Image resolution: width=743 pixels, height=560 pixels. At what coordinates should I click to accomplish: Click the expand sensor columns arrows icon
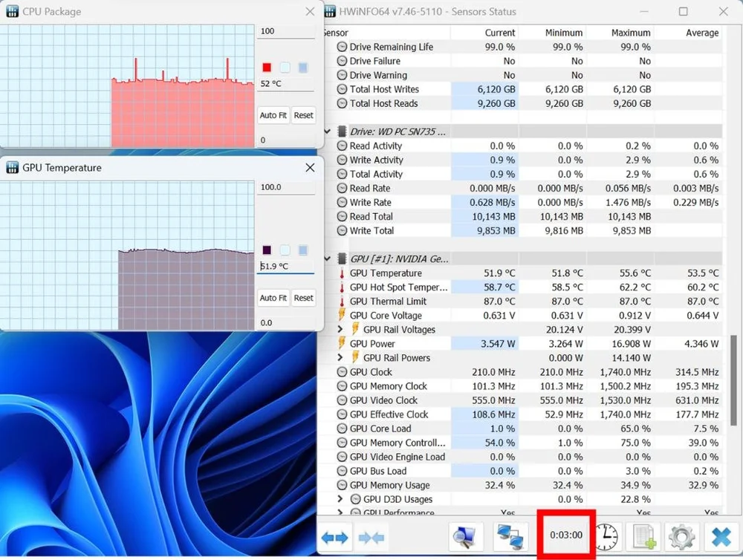[x=334, y=538]
